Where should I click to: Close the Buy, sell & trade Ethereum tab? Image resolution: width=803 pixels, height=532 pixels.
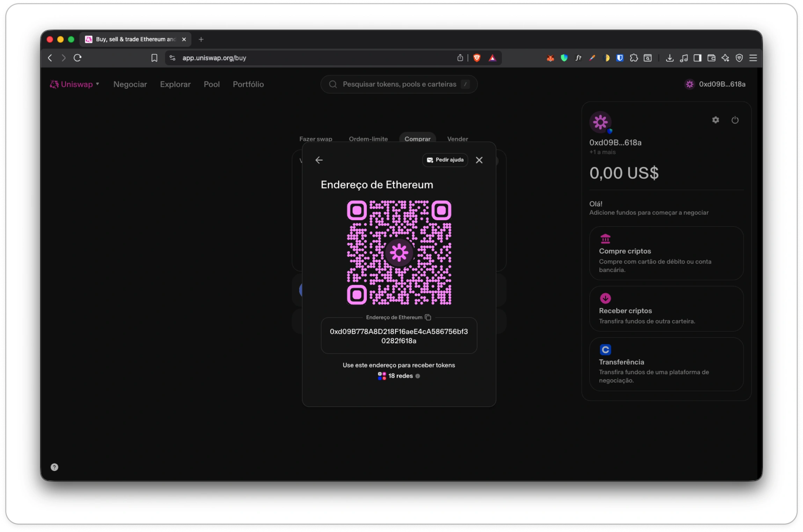click(184, 39)
